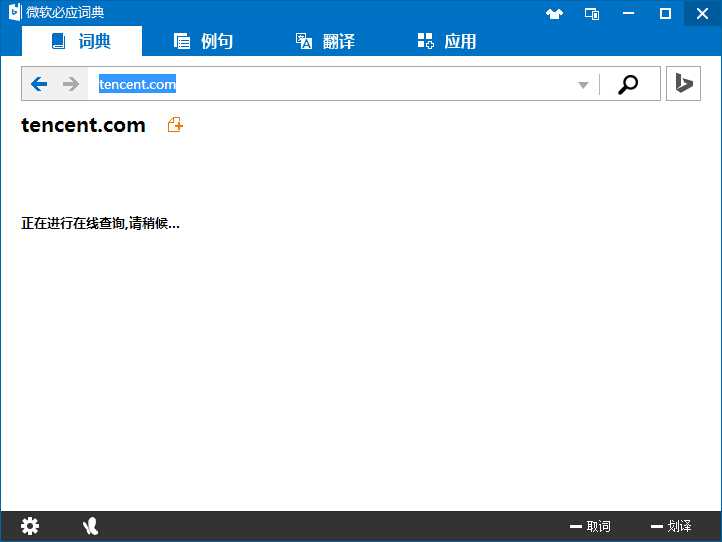This screenshot has height=542, width=722.
Task: Add tencent.com to the word notebook
Action: tap(175, 124)
